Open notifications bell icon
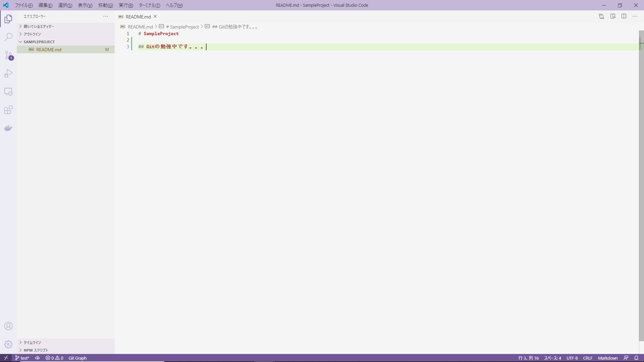Image resolution: width=644 pixels, height=362 pixels. tap(636, 358)
